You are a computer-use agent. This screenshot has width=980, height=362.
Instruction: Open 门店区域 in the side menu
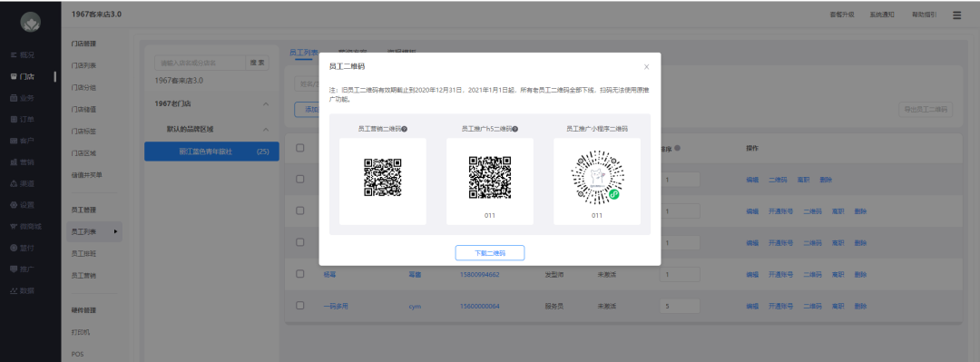tap(83, 153)
